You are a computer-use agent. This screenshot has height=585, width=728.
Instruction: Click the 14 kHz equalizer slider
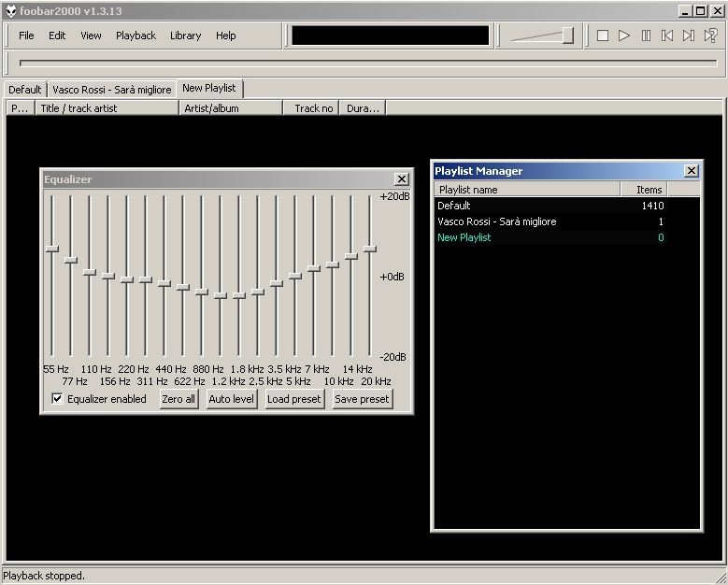click(351, 256)
